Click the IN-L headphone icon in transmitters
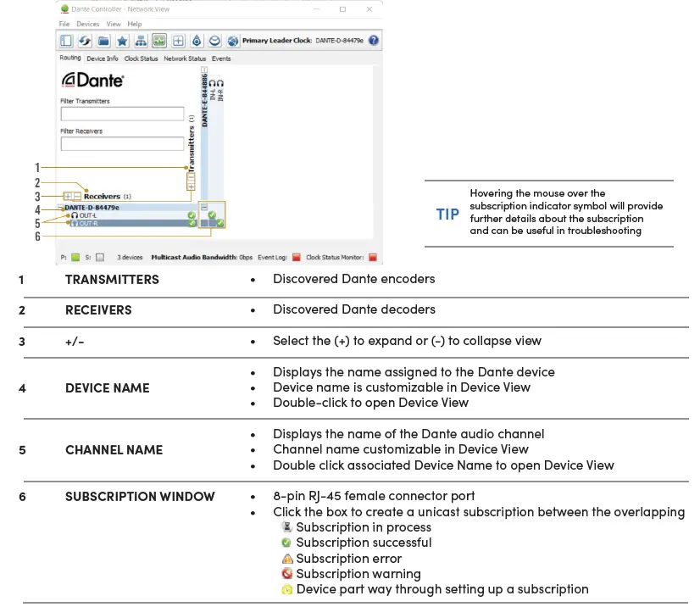Viewport: 700px width, 607px height. pos(213,84)
